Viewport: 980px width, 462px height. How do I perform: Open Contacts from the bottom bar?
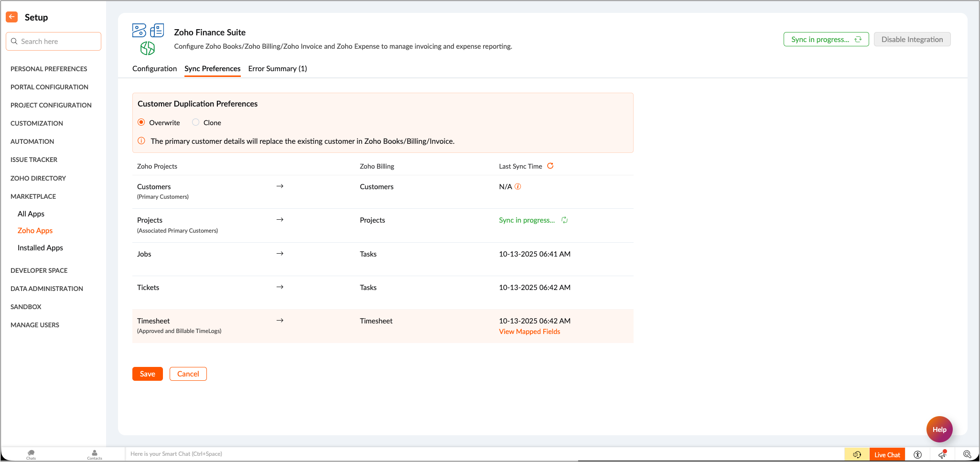[x=95, y=454]
